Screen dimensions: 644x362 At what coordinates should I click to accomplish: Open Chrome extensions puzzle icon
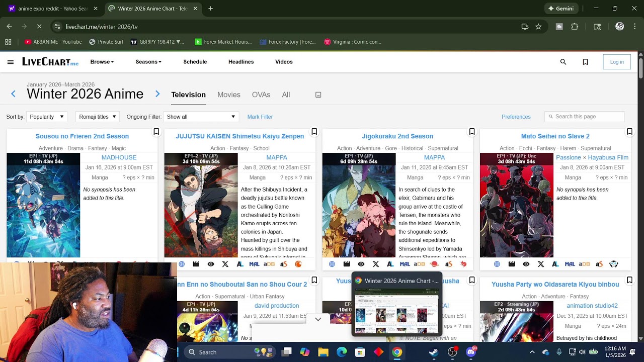click(575, 27)
